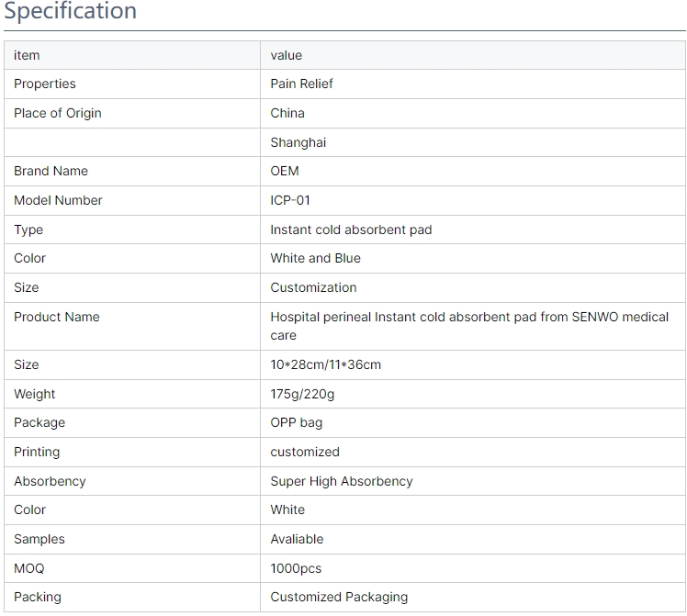Viewport: 687px width, 616px height.
Task: Click the Specification heading
Action: point(70,10)
